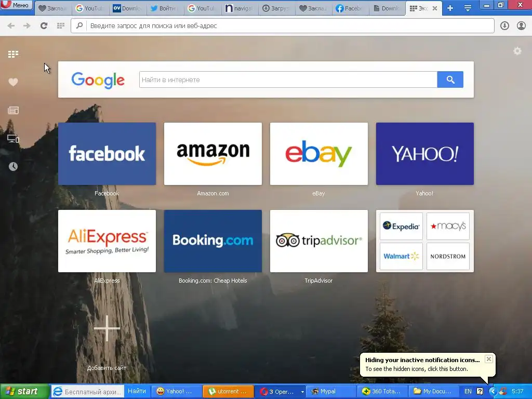Screen dimensions: 532x399
Task: Switch to the Facebook tab
Action: click(350, 8)
